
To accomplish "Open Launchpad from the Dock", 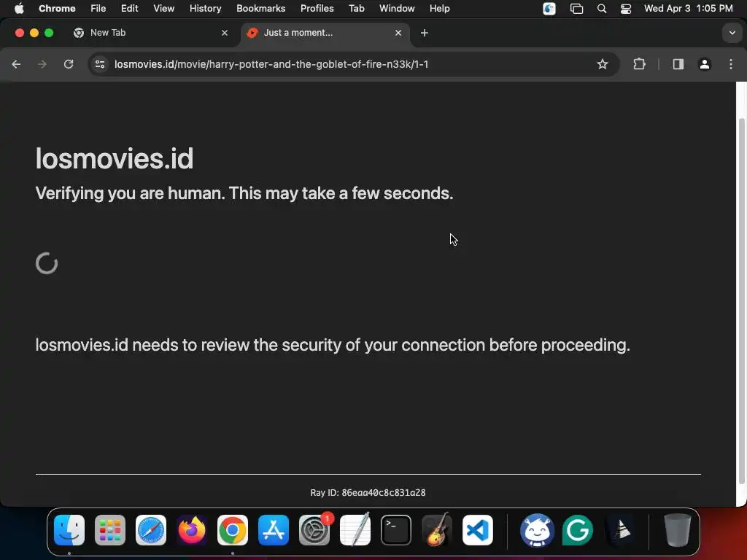I will coord(110,530).
